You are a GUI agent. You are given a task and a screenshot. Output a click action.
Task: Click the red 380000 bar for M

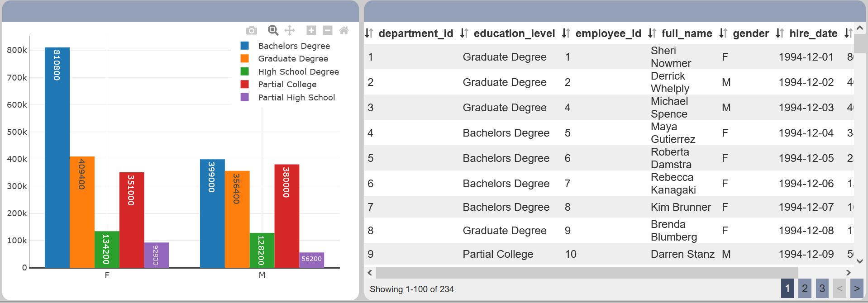tap(287, 216)
